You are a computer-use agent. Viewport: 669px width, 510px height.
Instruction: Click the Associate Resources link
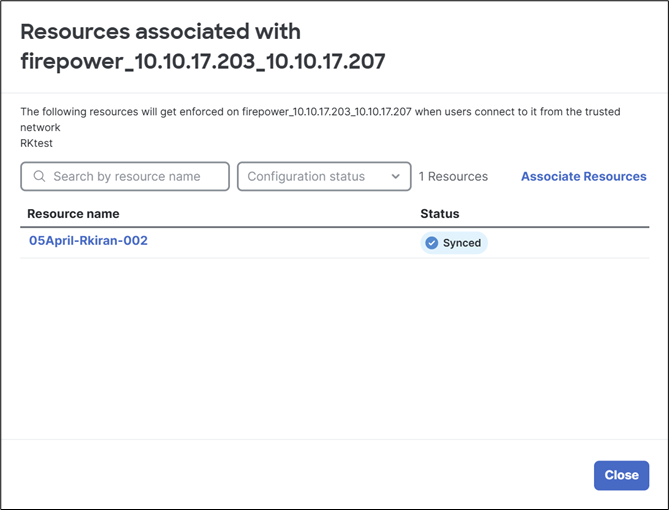584,176
